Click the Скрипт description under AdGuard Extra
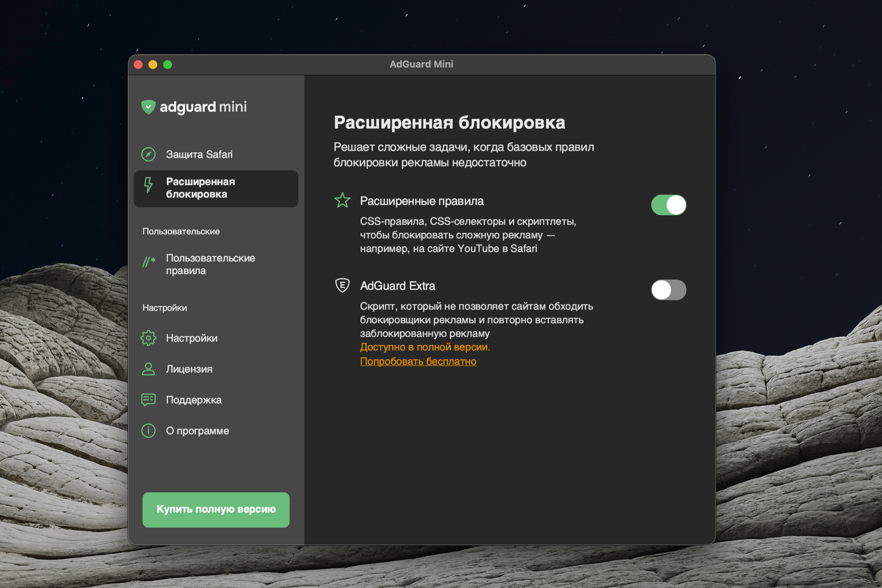This screenshot has height=588, width=882. point(476,320)
